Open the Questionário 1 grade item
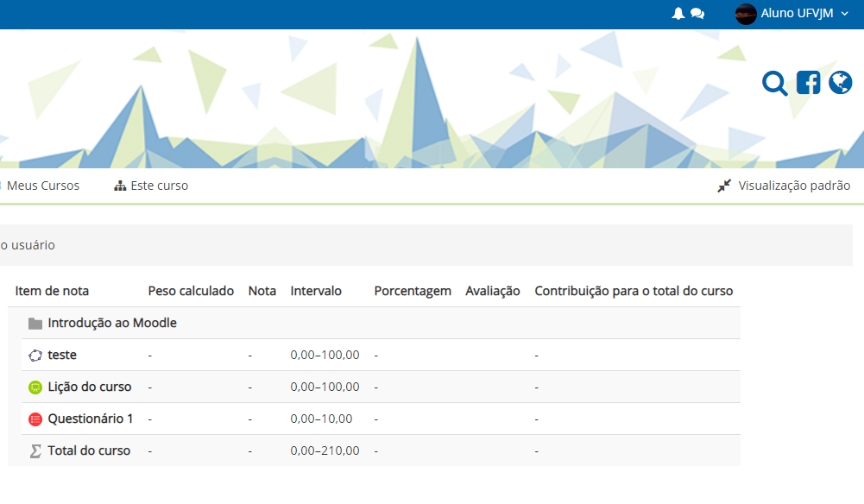 tap(89, 419)
